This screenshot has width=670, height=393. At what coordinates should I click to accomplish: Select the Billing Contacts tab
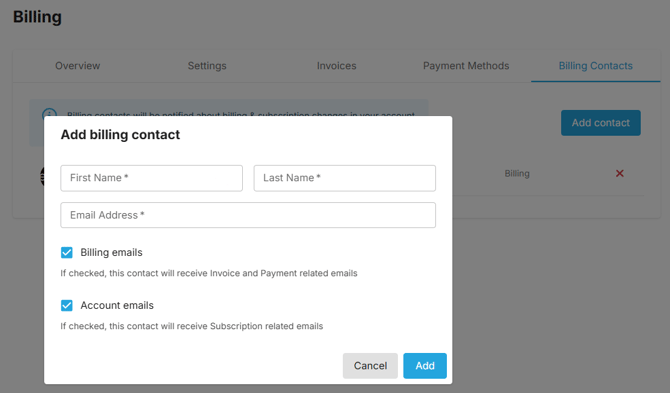point(596,66)
